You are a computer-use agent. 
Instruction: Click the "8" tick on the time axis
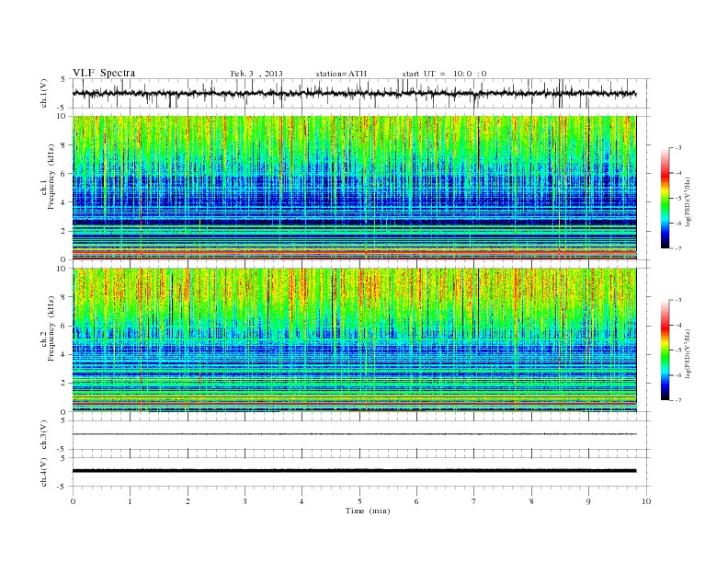(x=531, y=501)
